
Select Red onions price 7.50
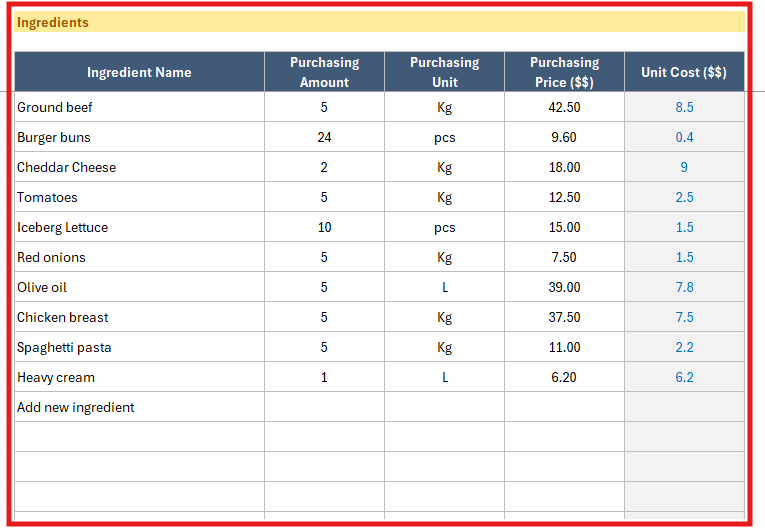[x=564, y=257]
